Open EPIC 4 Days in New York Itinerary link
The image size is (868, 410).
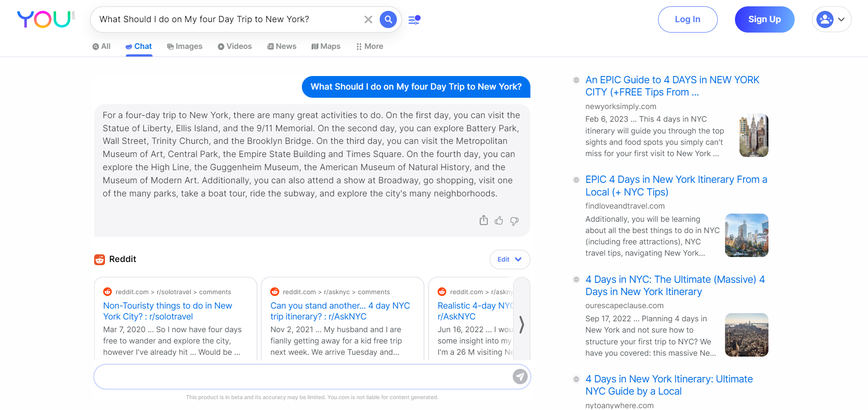click(x=676, y=186)
